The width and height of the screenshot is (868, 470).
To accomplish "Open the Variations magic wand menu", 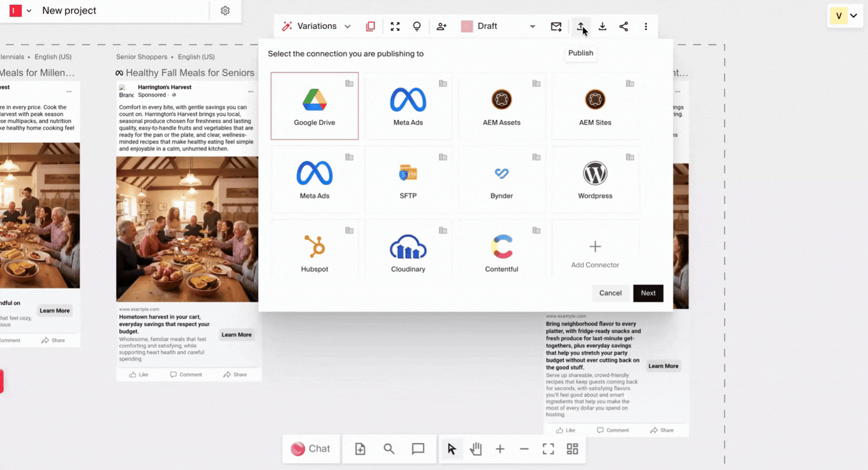I will coord(316,26).
